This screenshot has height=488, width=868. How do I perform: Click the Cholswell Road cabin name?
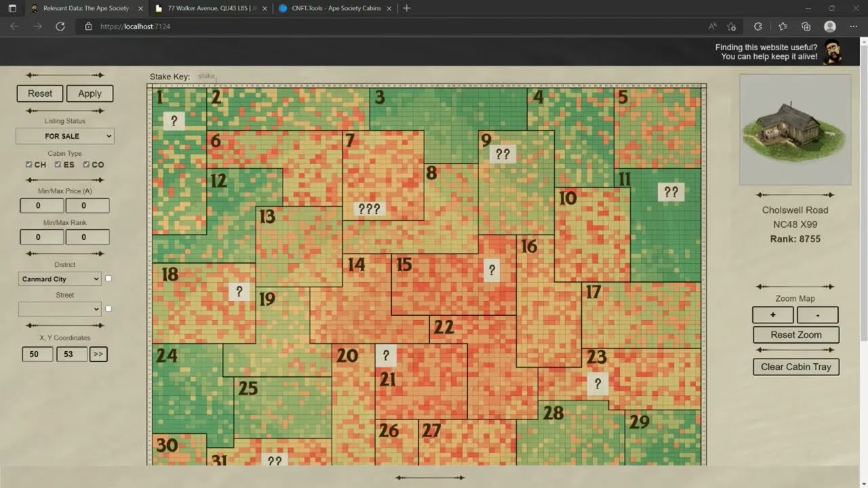[x=795, y=210]
